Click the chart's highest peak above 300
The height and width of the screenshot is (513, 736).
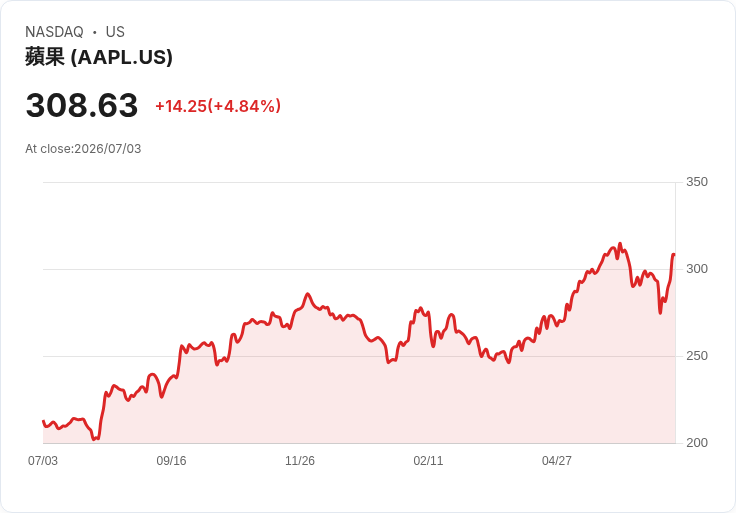(620, 244)
